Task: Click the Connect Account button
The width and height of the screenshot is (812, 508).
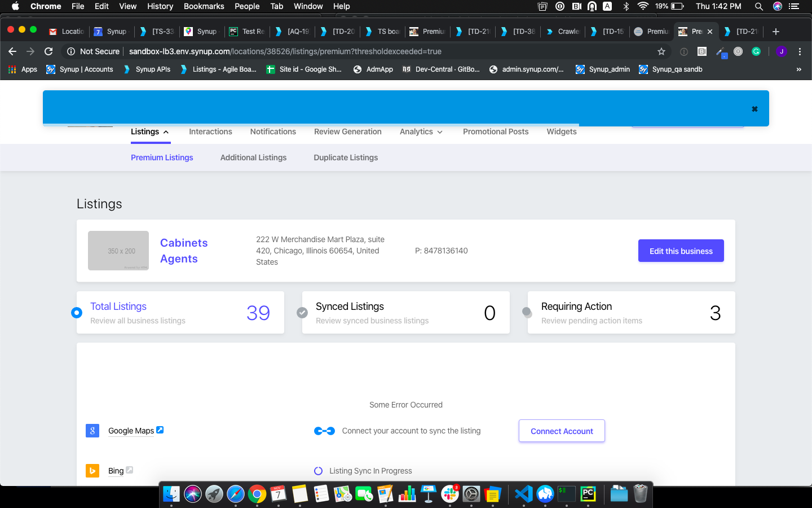Action: 562,431
